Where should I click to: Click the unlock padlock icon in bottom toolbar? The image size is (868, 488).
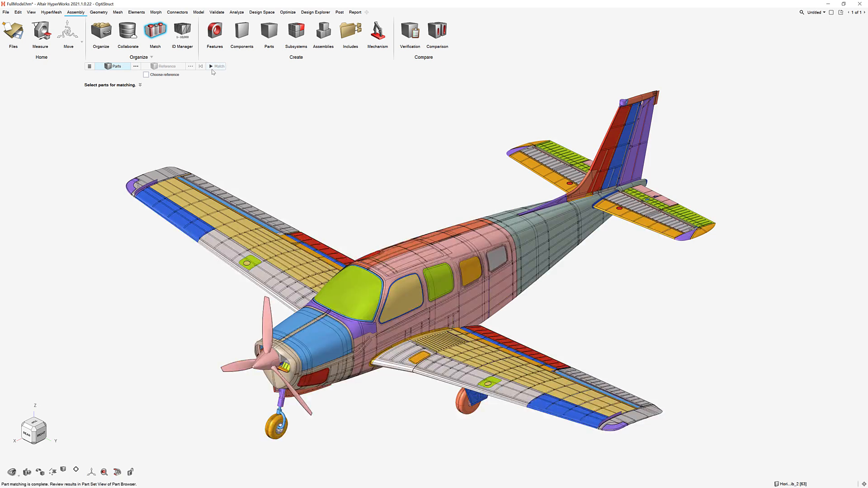(130, 472)
